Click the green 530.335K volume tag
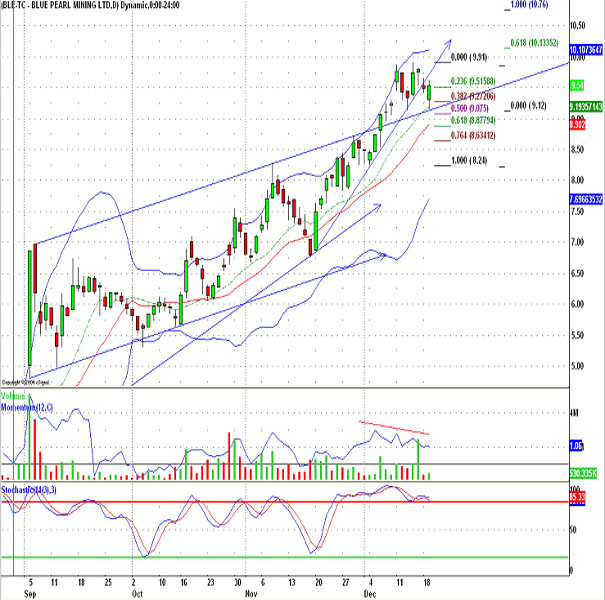The image size is (605, 600). pyautogui.click(x=583, y=473)
